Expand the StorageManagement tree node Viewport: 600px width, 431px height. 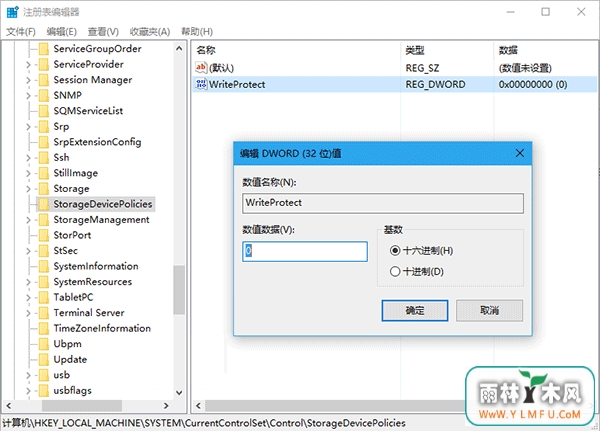(x=28, y=220)
